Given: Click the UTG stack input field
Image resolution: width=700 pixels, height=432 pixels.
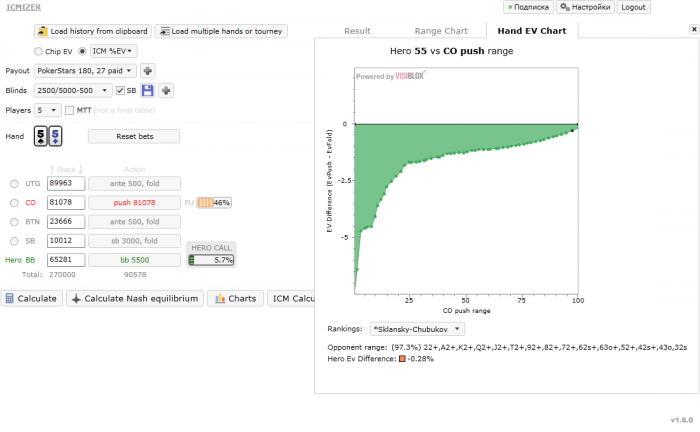Looking at the screenshot, I should [66, 184].
